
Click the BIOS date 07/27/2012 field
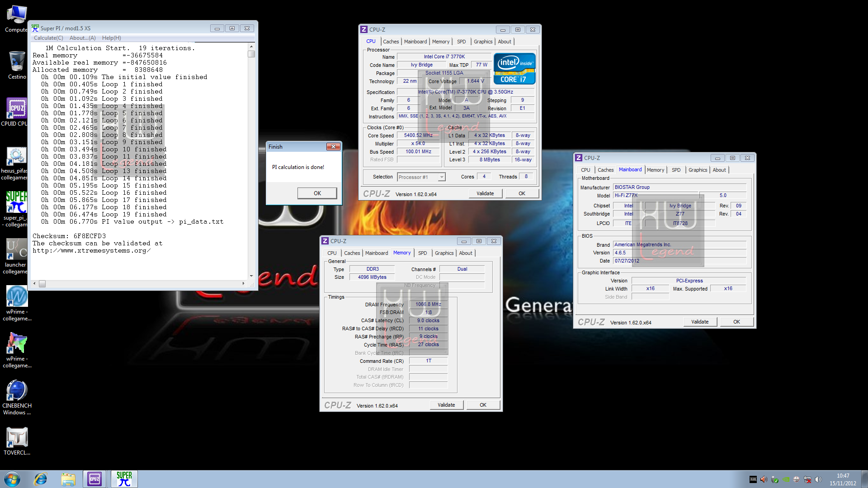click(679, 261)
